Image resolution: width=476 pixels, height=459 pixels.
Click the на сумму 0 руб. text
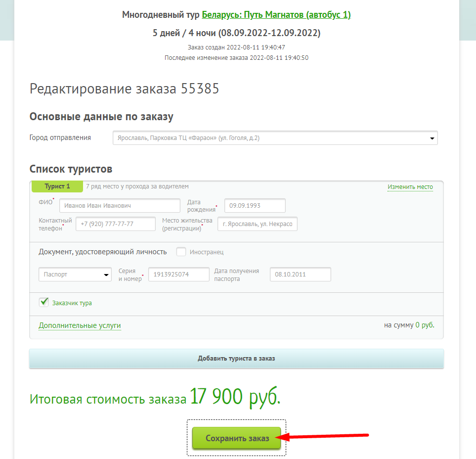click(409, 325)
